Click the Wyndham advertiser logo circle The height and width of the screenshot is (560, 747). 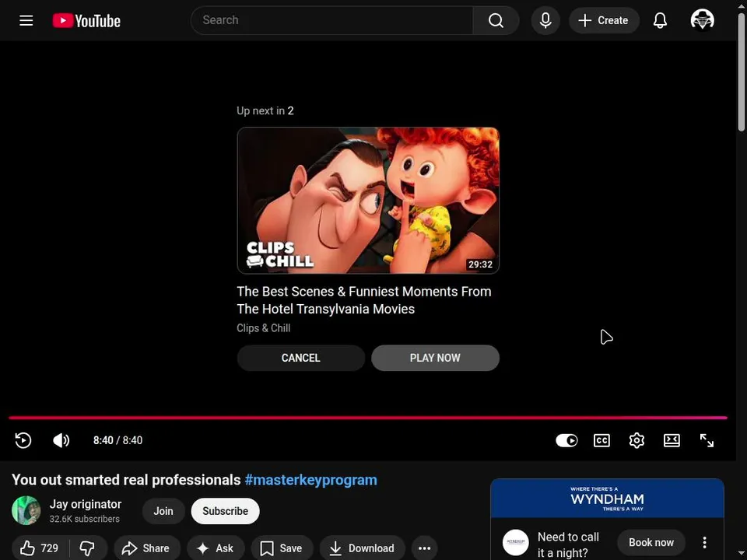(516, 542)
